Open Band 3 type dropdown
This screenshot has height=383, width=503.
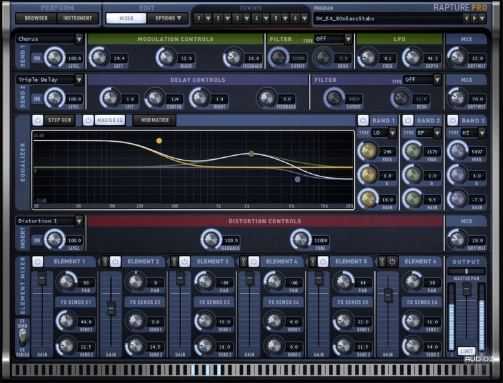(x=473, y=133)
